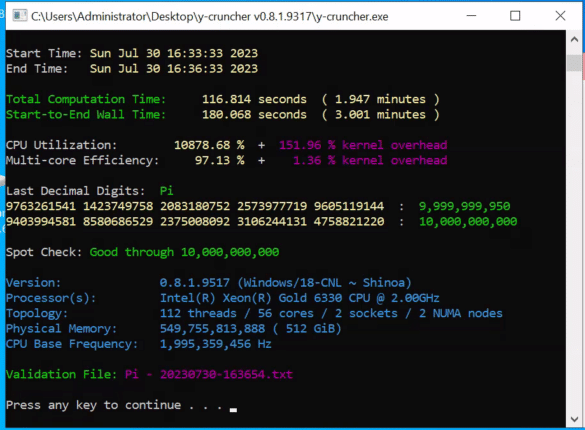The width and height of the screenshot is (585, 430).
Task: Click the '10,000,000,000' position marker at the digit row's end
Action: pyautogui.click(x=468, y=222)
